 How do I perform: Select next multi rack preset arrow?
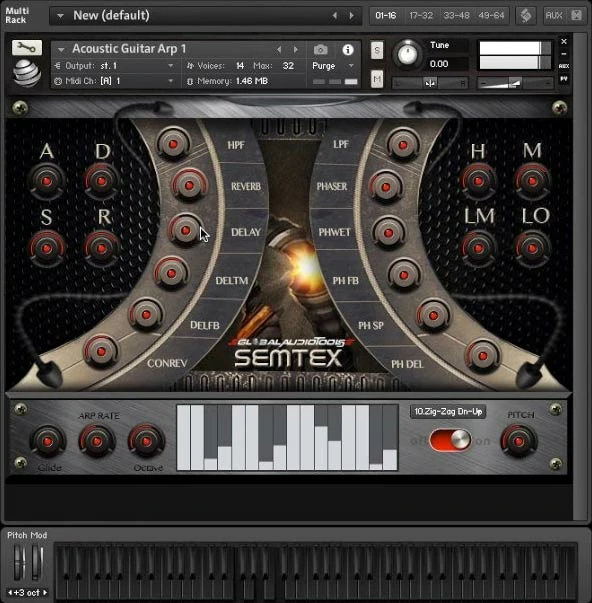pos(351,15)
